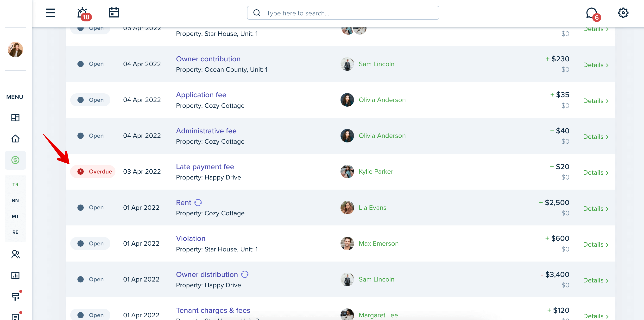Click the search magnifier icon
The width and height of the screenshot is (644, 320).
(x=257, y=13)
